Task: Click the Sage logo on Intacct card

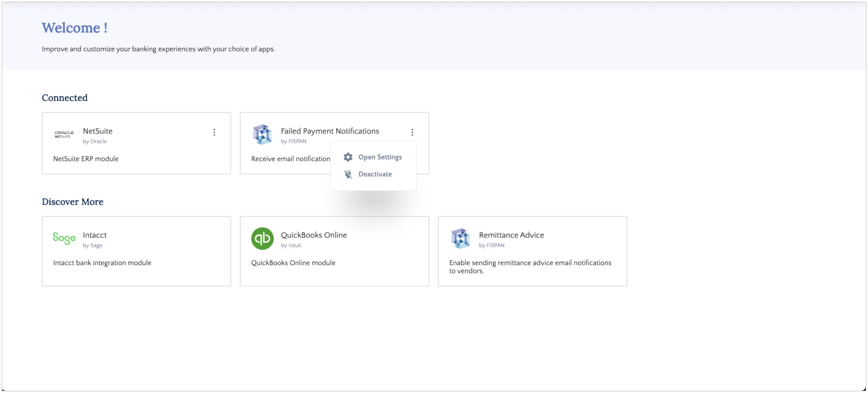Action: 64,238
